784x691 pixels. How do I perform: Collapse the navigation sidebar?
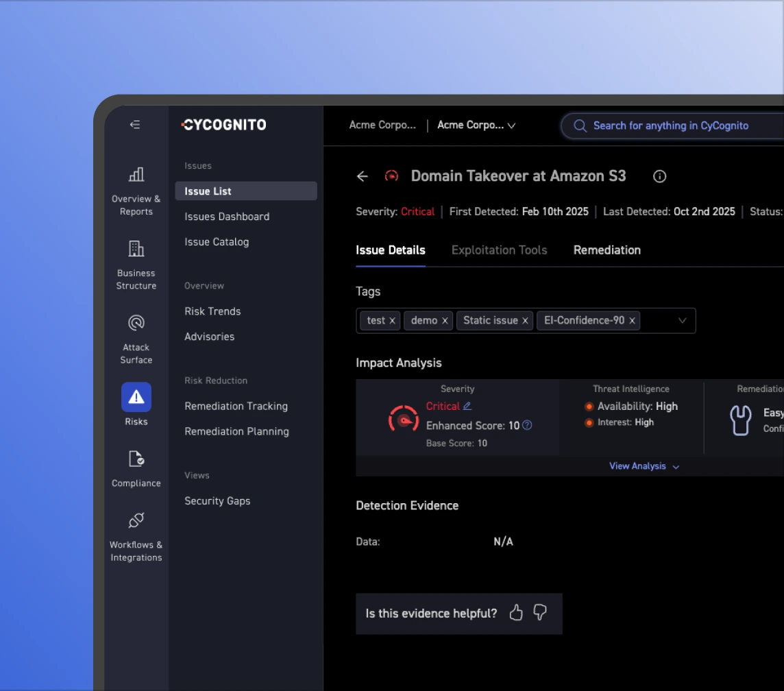click(135, 125)
